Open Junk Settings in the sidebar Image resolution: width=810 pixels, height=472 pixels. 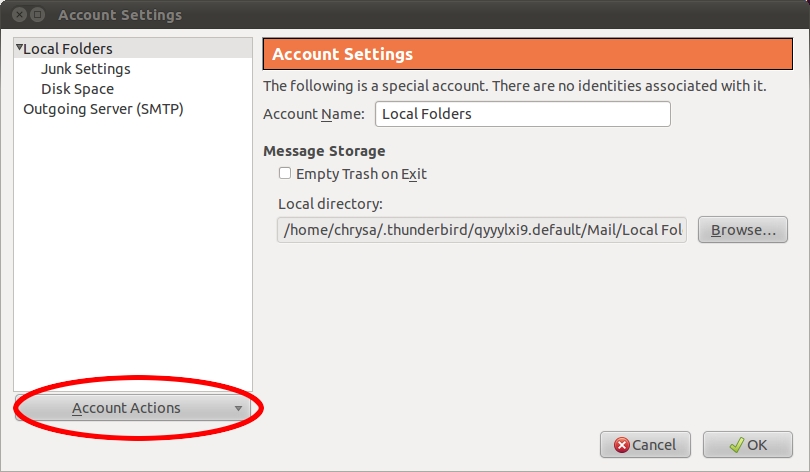(x=86, y=69)
